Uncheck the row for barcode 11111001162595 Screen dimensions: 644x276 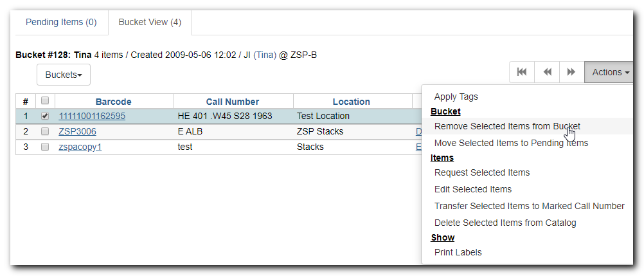[x=45, y=116]
